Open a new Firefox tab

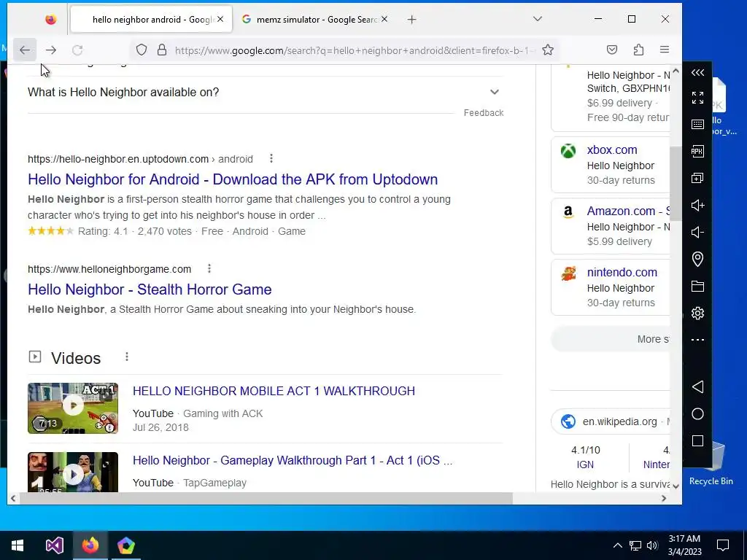412,20
